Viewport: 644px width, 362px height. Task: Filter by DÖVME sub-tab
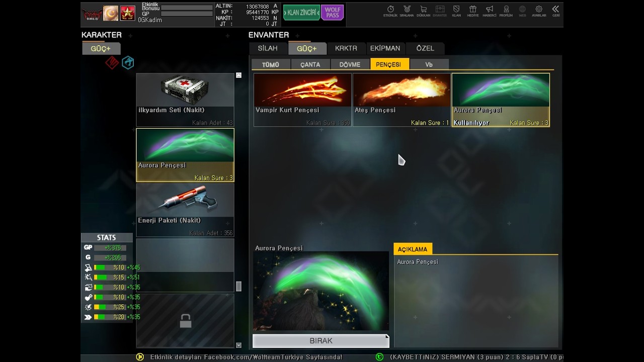pos(350,64)
